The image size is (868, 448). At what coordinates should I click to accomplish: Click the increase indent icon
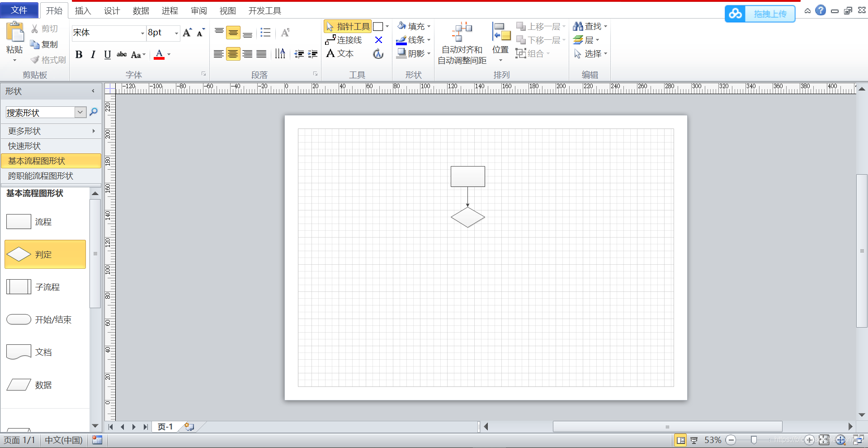(312, 54)
